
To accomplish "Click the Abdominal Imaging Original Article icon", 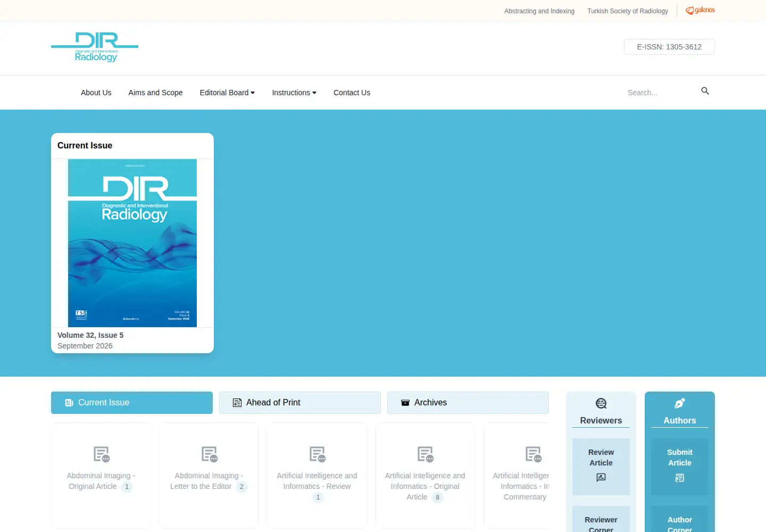I will [101, 454].
